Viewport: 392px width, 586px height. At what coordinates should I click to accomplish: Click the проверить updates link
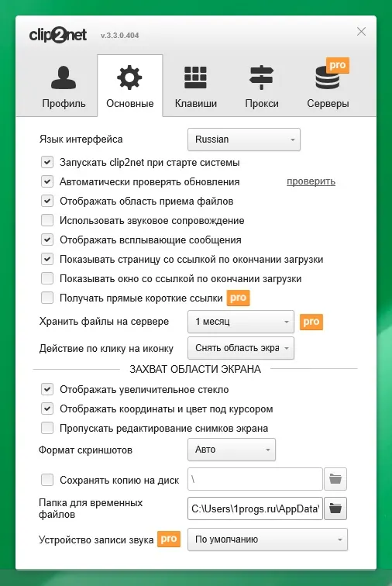pyautogui.click(x=311, y=181)
